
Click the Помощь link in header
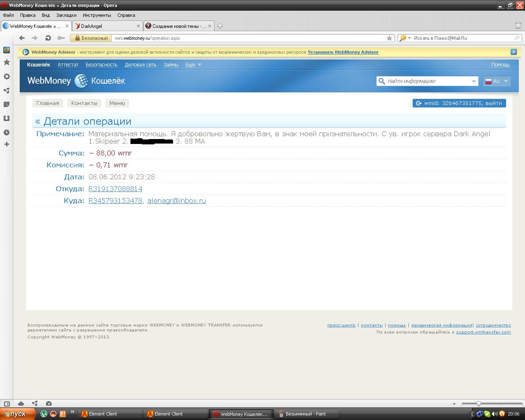pyautogui.click(x=500, y=65)
